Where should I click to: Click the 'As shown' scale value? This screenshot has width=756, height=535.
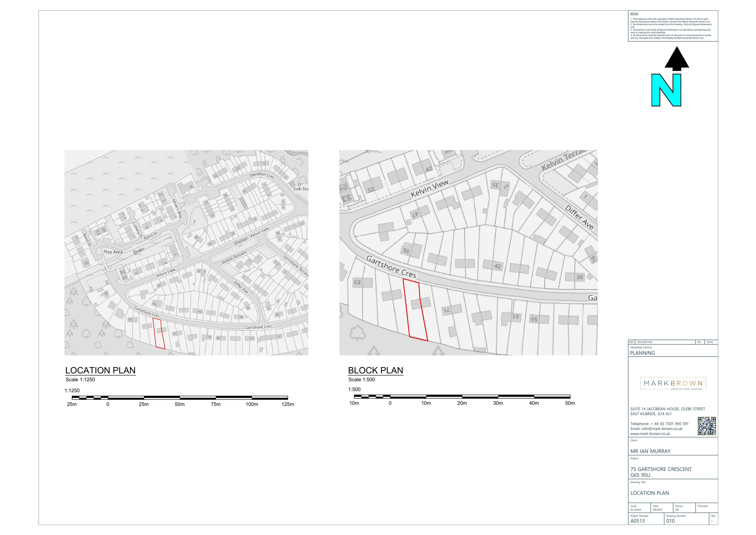point(636,510)
